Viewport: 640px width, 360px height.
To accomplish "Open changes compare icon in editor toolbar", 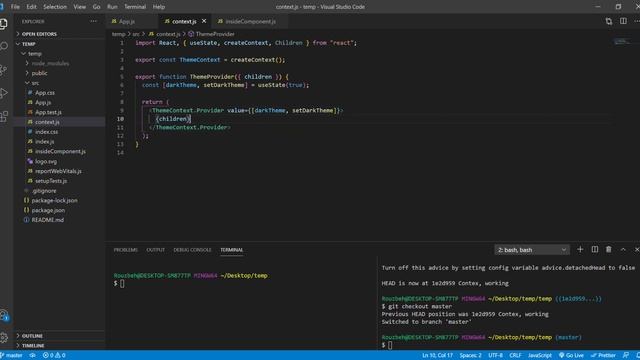I will pyautogui.click(x=609, y=21).
